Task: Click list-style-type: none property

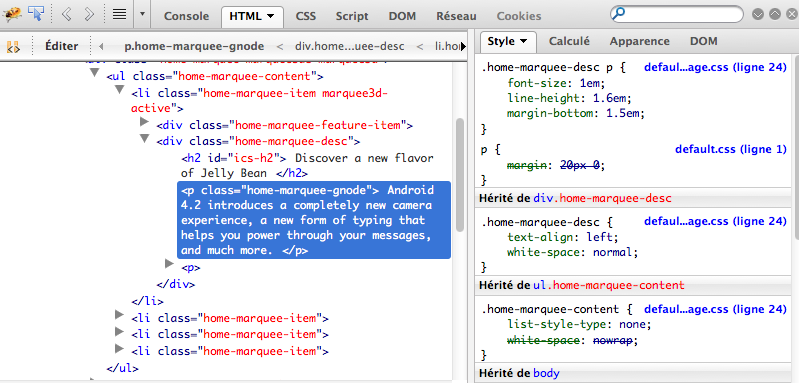Action: (579, 324)
